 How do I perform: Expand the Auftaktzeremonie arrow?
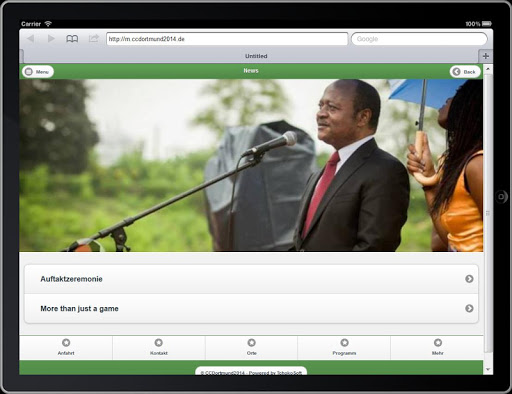(x=469, y=279)
